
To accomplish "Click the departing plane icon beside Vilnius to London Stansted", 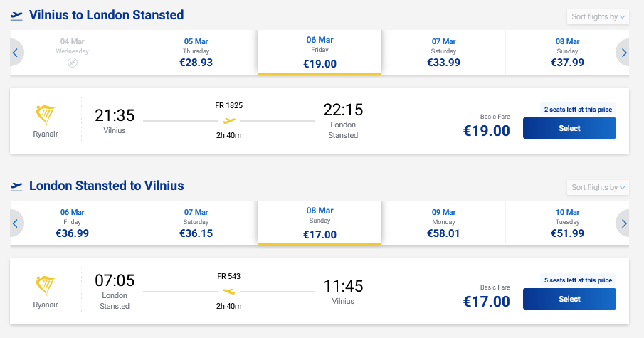I will (16, 15).
